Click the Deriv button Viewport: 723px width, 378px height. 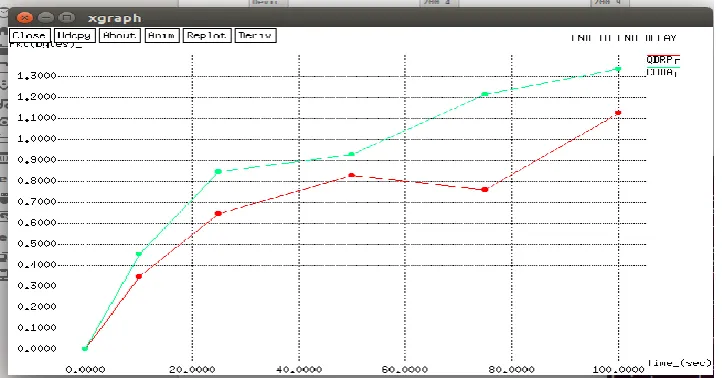(255, 35)
